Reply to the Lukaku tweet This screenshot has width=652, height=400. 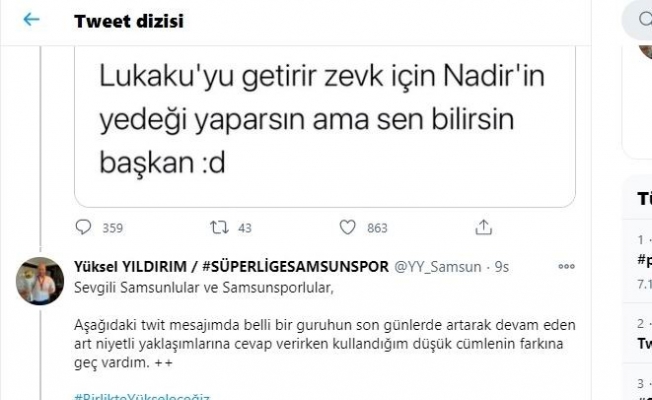coord(84,228)
